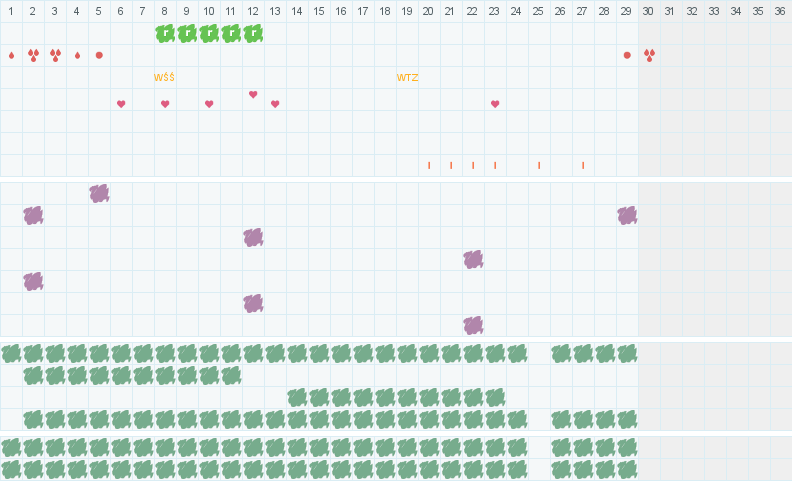Click the orange WŚŚ label
This screenshot has width=792, height=481.
click(x=164, y=77)
